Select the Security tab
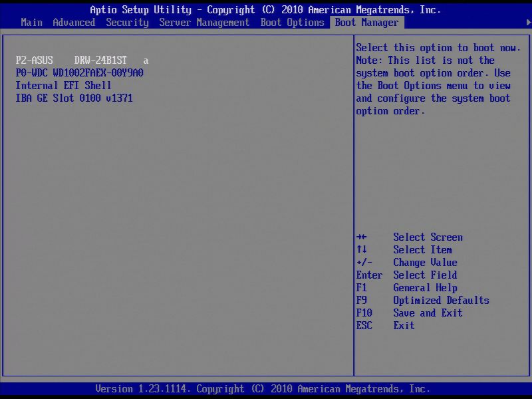Image resolution: width=532 pixels, height=399 pixels. tap(127, 22)
